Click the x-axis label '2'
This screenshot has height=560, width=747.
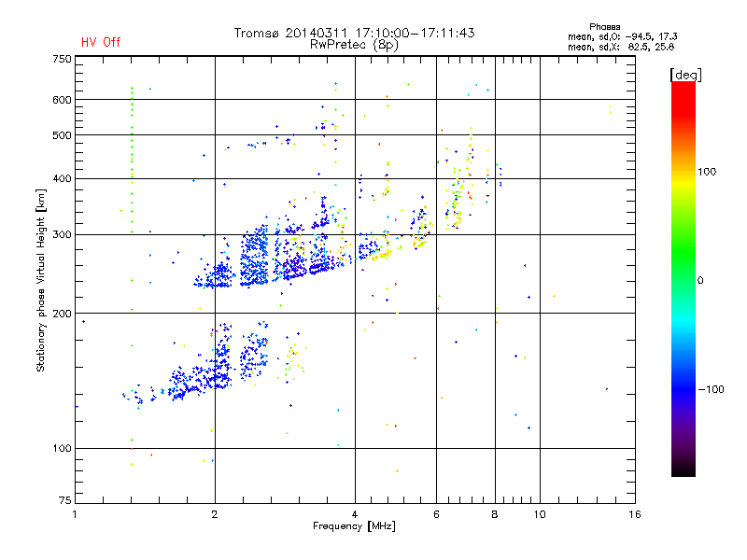[215, 514]
